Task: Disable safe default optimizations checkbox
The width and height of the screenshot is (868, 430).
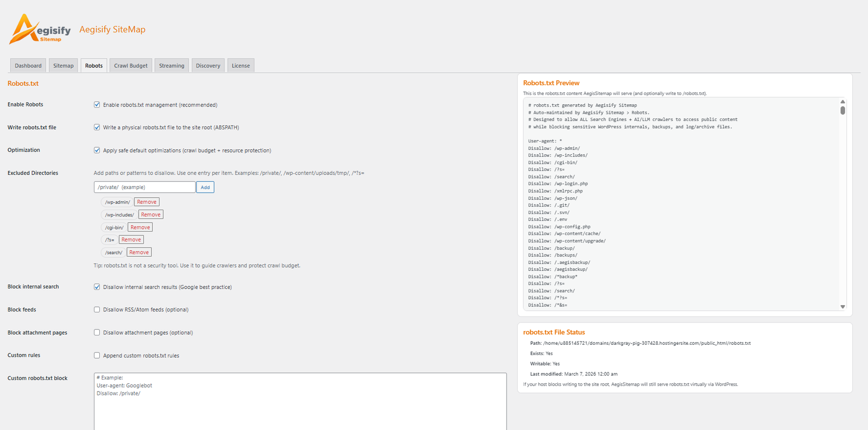Action: pos(97,150)
